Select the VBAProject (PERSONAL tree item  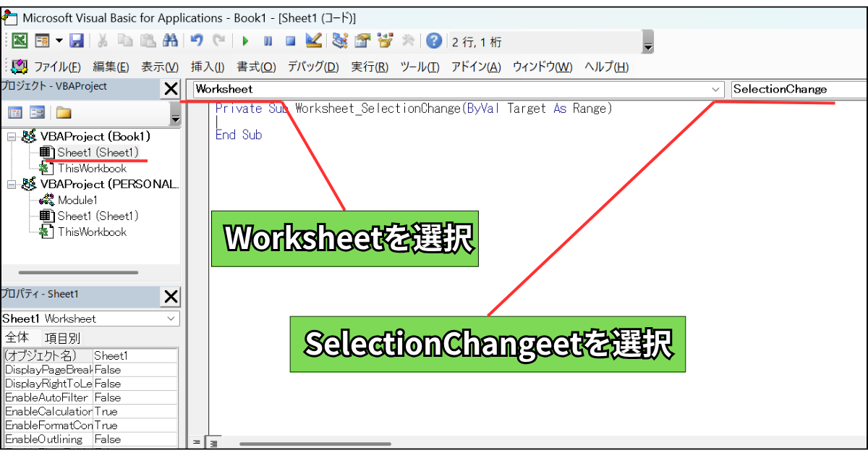tap(109, 184)
